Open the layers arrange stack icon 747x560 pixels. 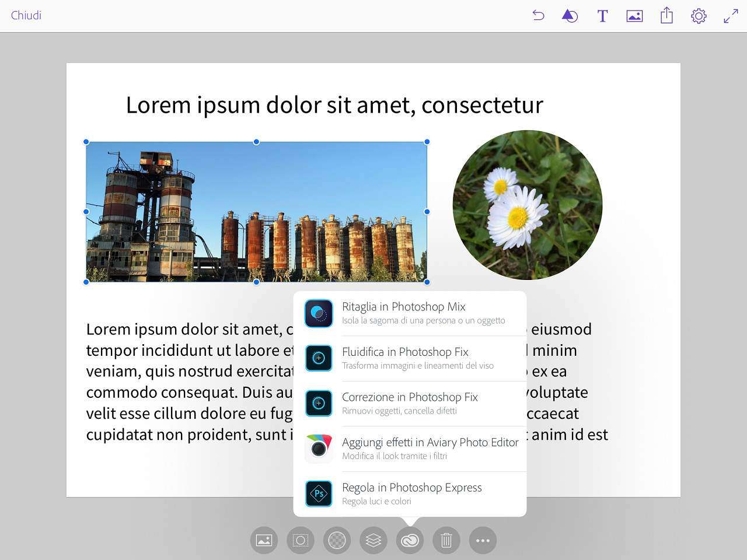click(373, 540)
